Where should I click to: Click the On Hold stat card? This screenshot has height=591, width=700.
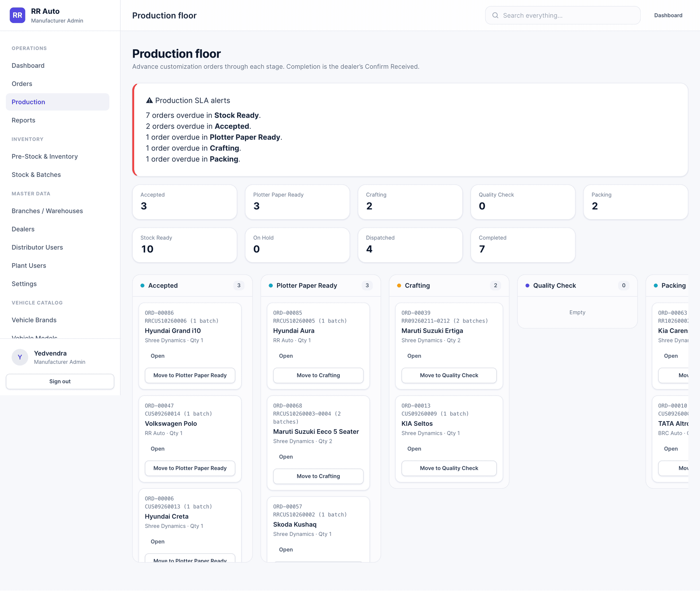pyautogui.click(x=297, y=245)
